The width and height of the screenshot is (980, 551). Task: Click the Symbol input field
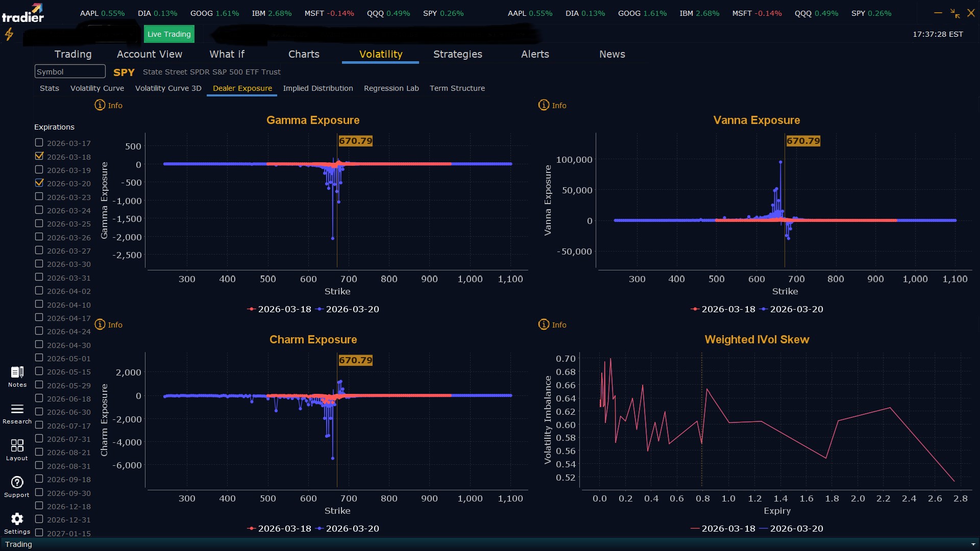(70, 72)
